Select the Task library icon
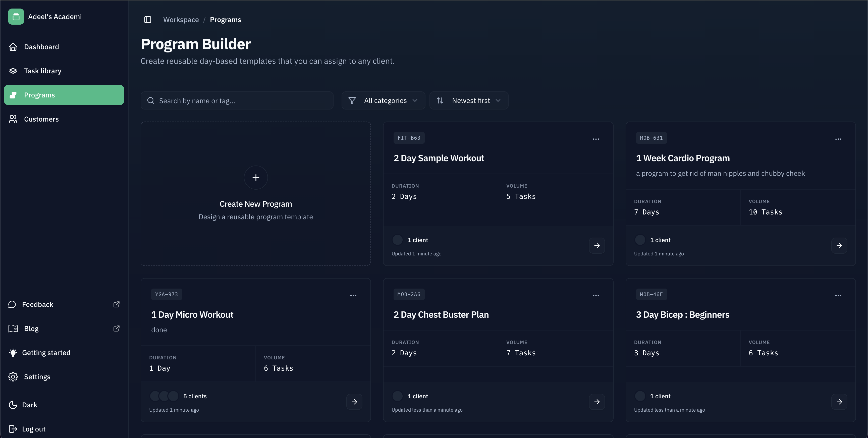Image resolution: width=868 pixels, height=438 pixels. click(13, 71)
